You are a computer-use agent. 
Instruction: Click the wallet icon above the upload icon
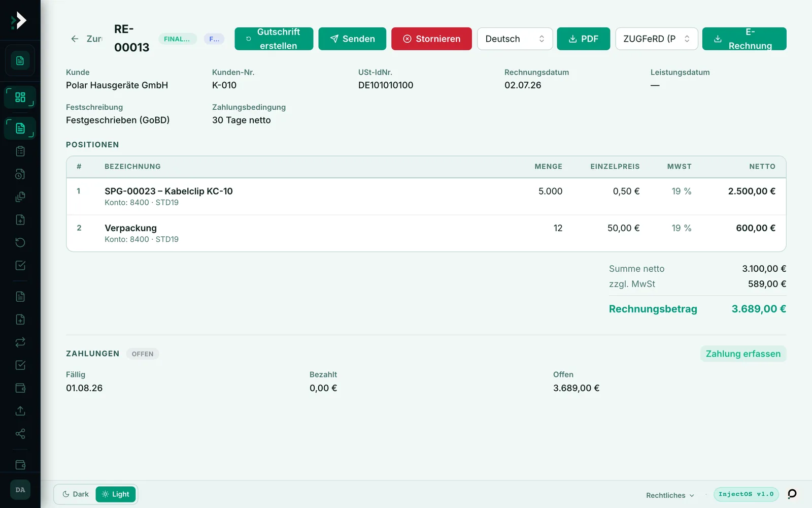pyautogui.click(x=20, y=388)
